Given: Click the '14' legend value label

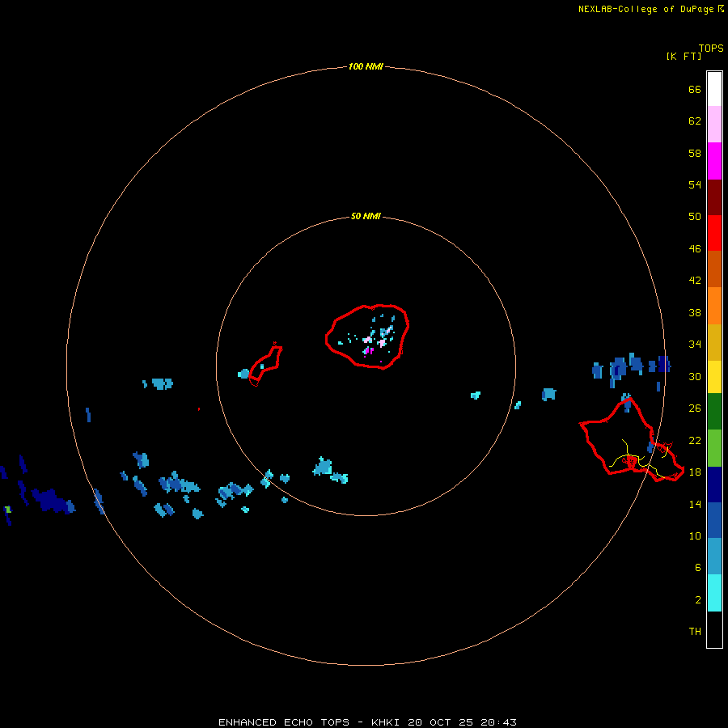Looking at the screenshot, I should click(695, 504).
